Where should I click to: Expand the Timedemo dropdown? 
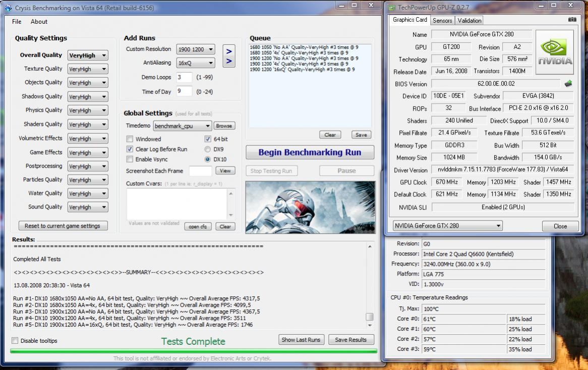point(182,126)
